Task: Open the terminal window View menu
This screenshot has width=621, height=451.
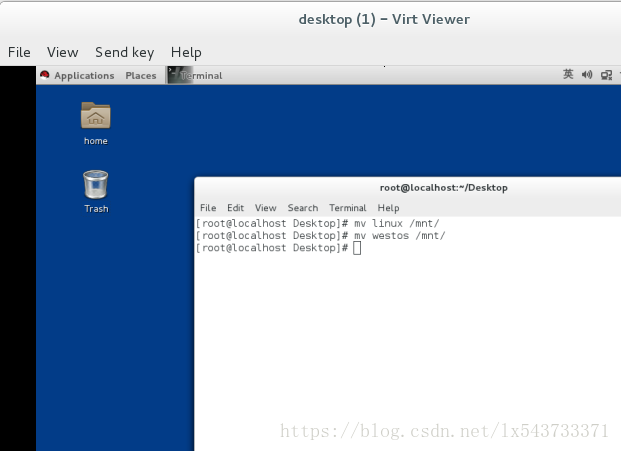Action: point(265,208)
